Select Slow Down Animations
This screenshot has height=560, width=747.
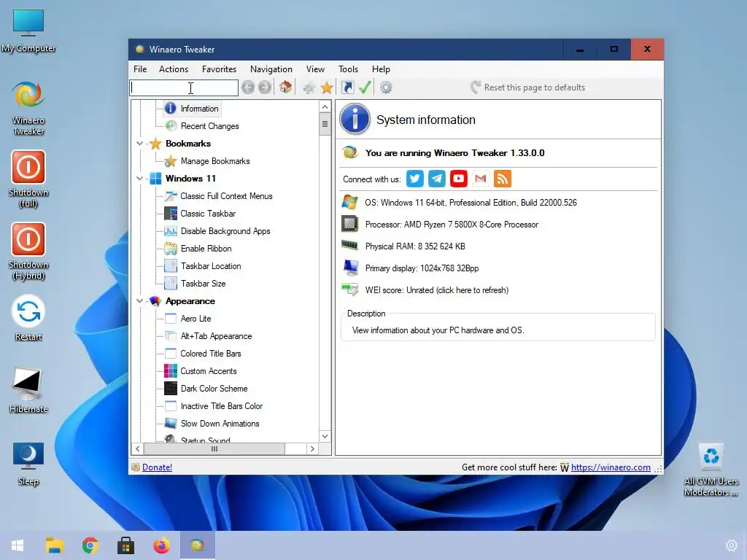click(212, 424)
